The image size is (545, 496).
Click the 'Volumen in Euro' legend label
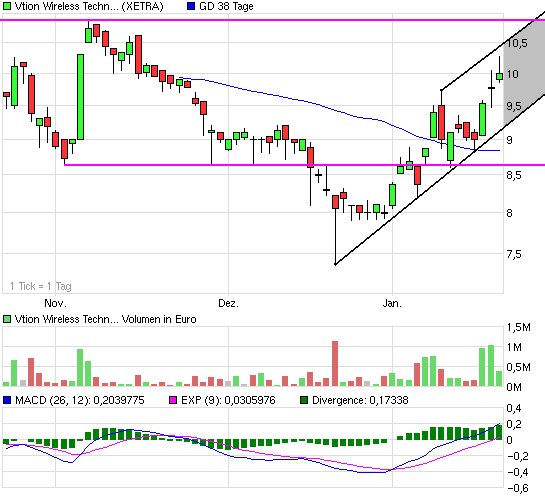click(x=159, y=319)
